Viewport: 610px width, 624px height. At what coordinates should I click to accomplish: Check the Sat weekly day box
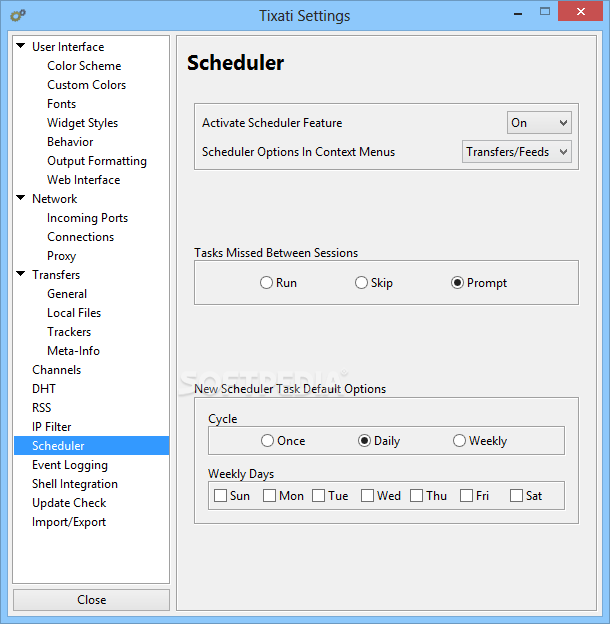tap(516, 495)
